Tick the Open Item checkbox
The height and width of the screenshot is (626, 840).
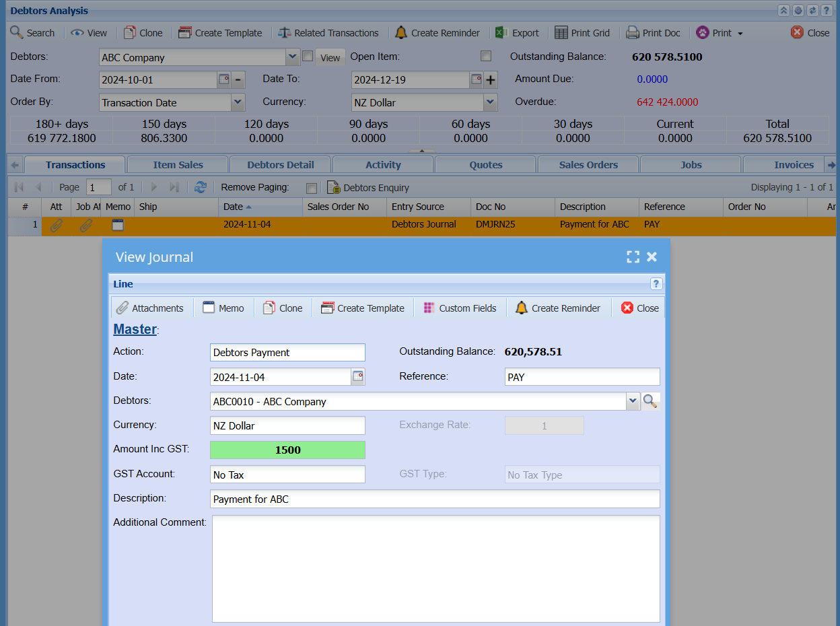coord(486,57)
